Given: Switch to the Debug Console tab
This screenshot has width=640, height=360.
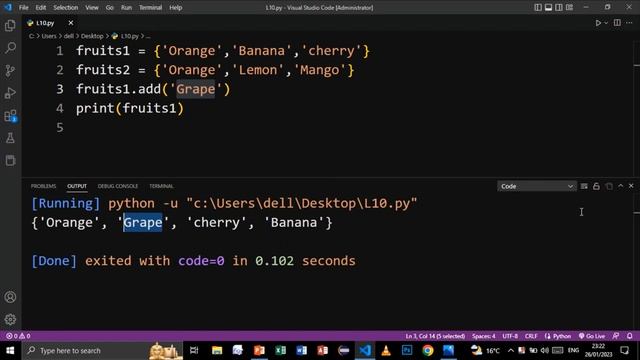Looking at the screenshot, I should [118, 186].
